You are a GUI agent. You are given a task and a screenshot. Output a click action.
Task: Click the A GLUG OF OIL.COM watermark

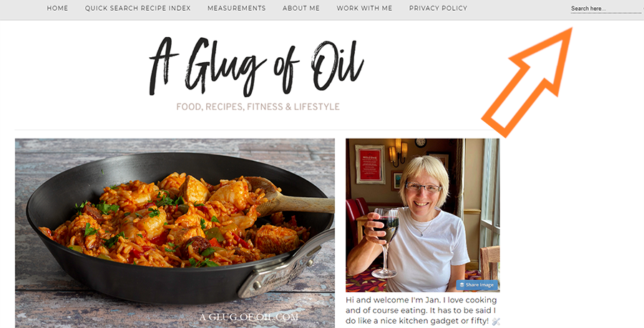[249, 317]
